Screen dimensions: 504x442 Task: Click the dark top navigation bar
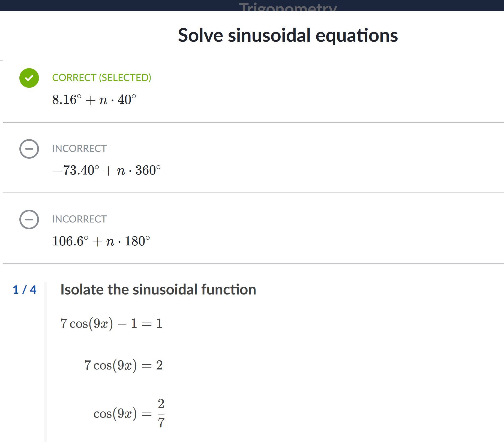coord(252,5)
